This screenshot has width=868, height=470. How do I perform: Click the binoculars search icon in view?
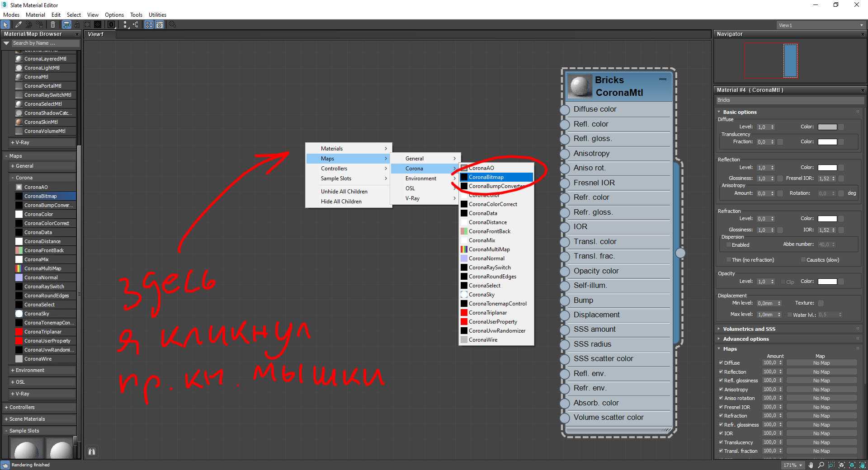click(92, 451)
